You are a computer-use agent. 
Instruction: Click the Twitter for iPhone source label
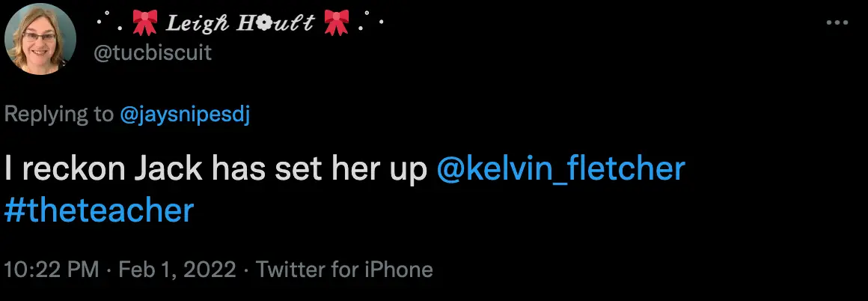coord(344,270)
